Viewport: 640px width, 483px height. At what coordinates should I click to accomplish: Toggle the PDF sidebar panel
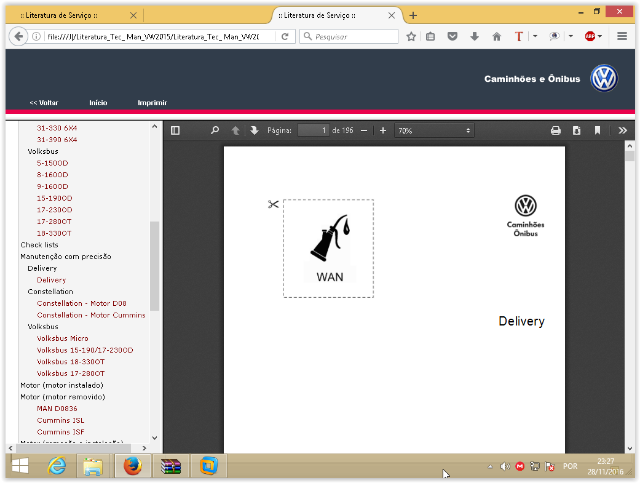click(x=175, y=131)
